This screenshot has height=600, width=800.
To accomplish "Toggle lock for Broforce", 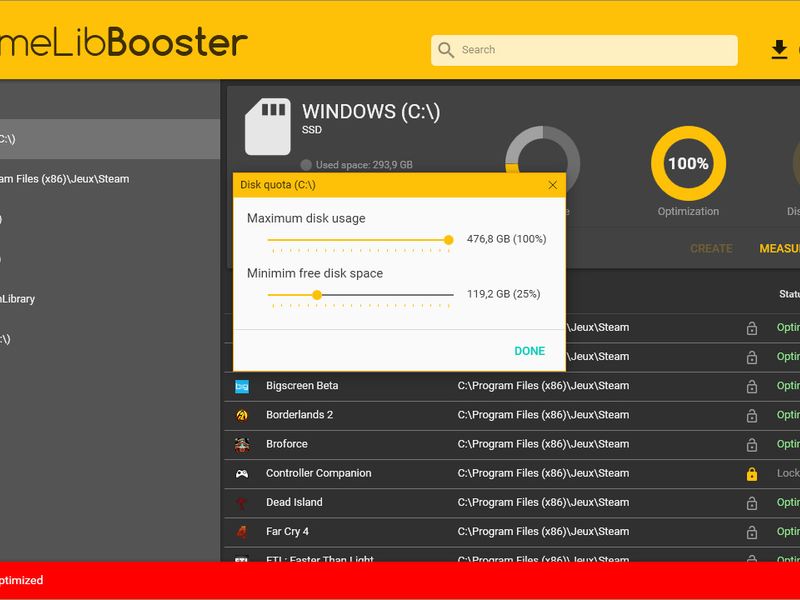I will pos(752,444).
